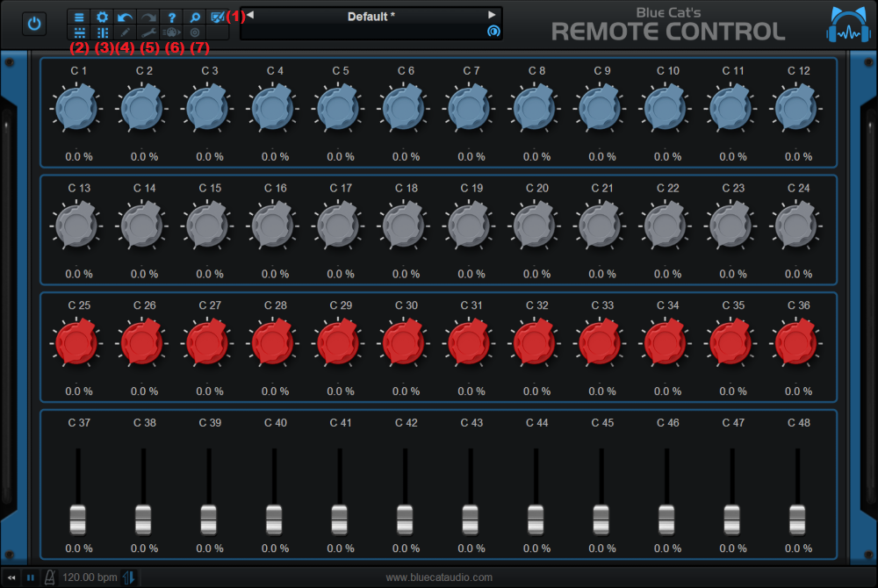Click the vertical dots layout icon

(102, 32)
